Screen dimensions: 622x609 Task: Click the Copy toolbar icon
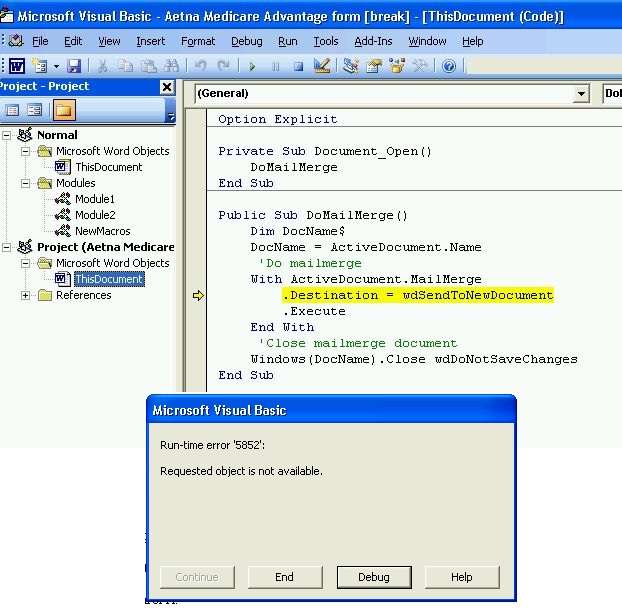(x=125, y=66)
